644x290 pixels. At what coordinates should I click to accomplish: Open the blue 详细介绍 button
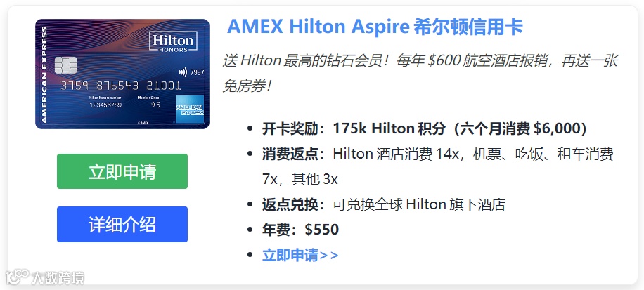[122, 225]
